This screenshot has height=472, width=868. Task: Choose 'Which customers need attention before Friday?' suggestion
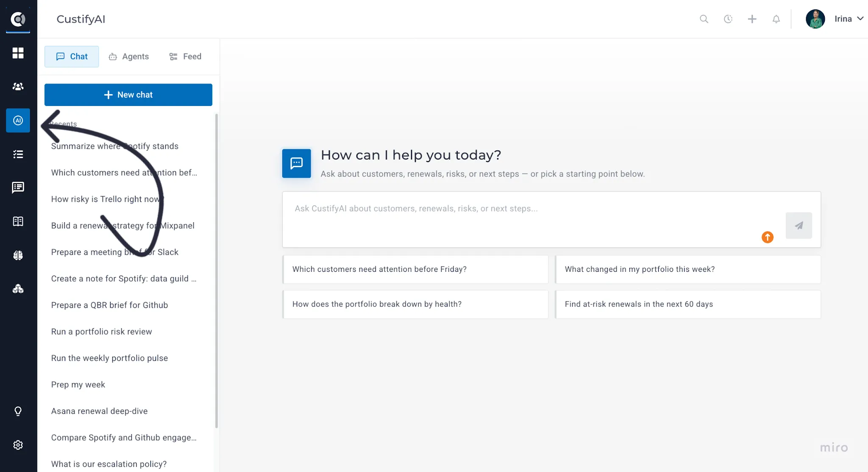[415, 269]
